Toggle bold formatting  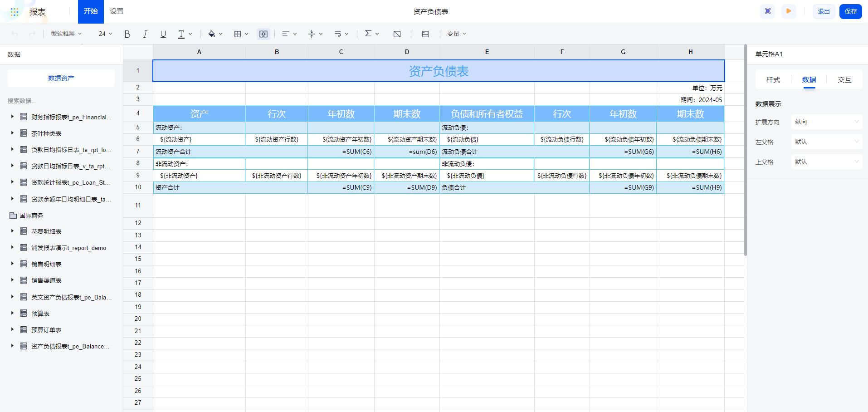tap(127, 34)
